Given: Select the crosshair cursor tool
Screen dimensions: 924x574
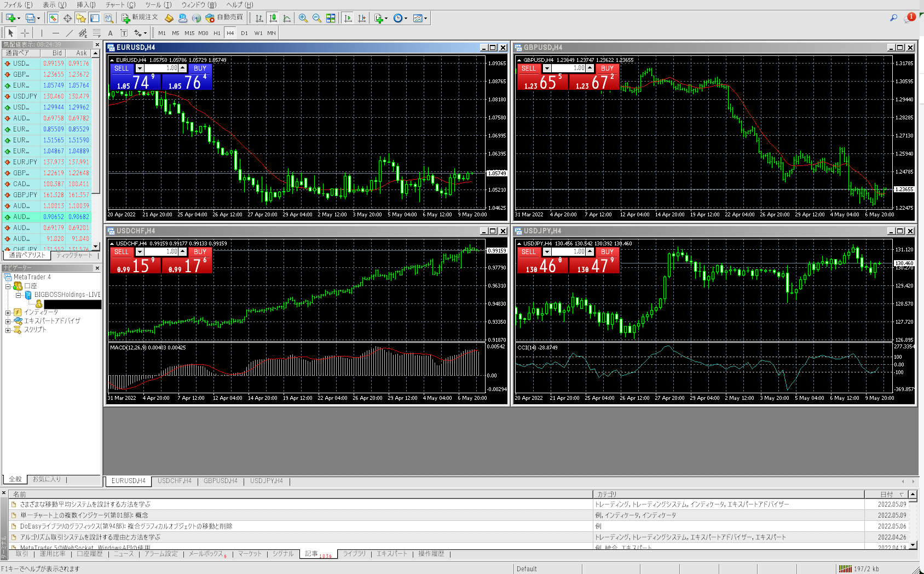Looking at the screenshot, I should pos(25,33).
